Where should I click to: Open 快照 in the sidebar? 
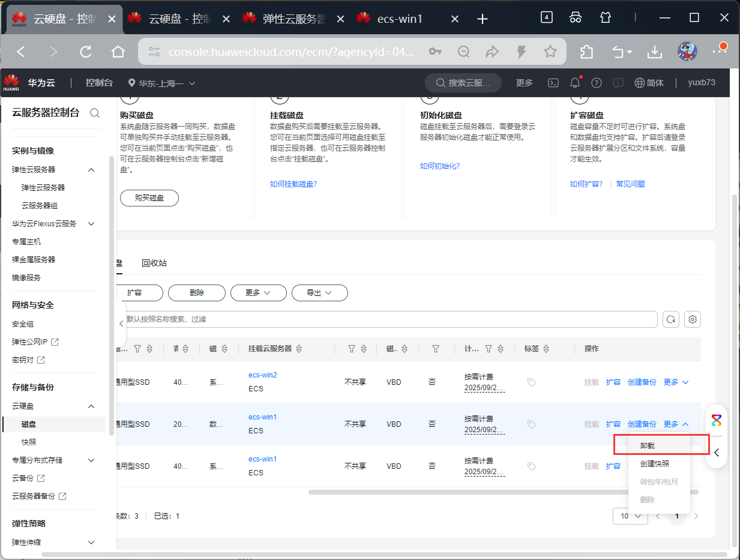(29, 442)
